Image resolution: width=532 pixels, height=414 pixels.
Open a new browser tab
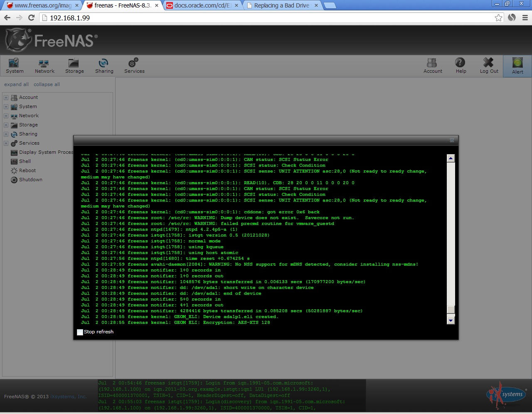[x=330, y=5]
